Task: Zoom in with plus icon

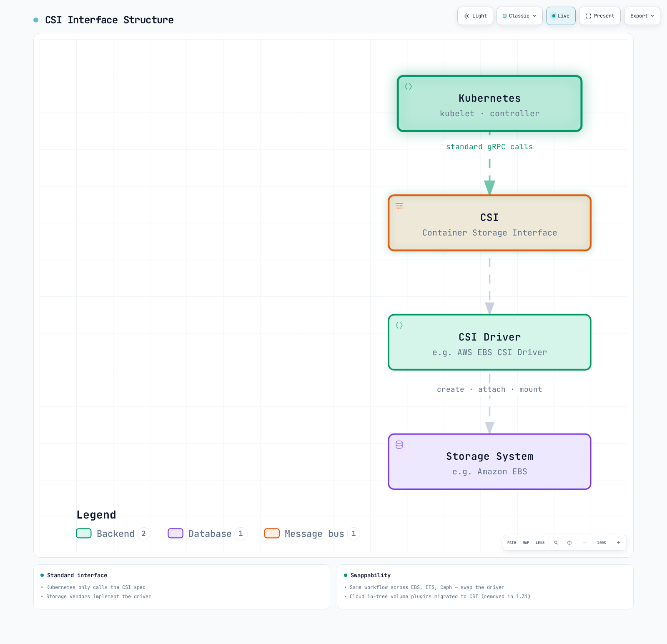Action: click(618, 543)
